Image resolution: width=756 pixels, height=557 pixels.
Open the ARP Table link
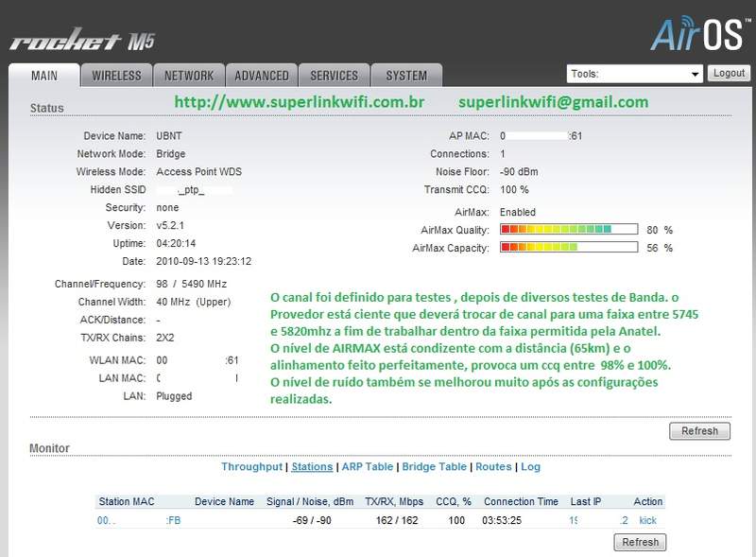click(x=368, y=467)
